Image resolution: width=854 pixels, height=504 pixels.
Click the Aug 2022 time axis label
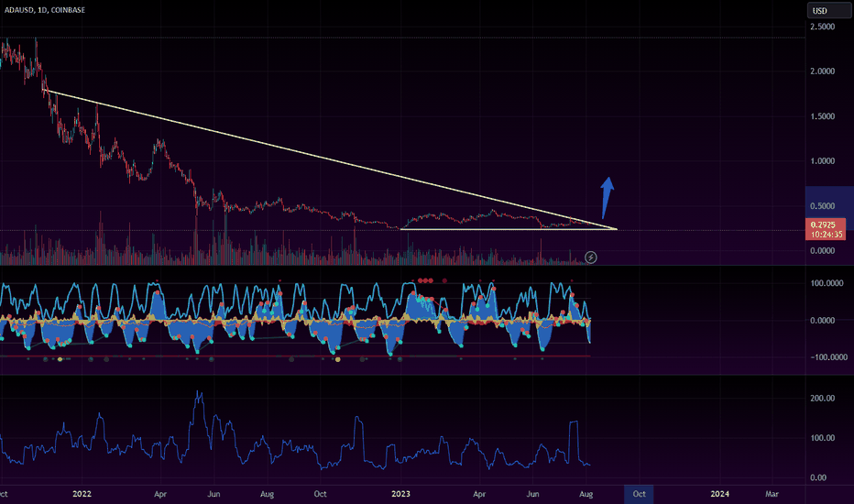click(267, 494)
